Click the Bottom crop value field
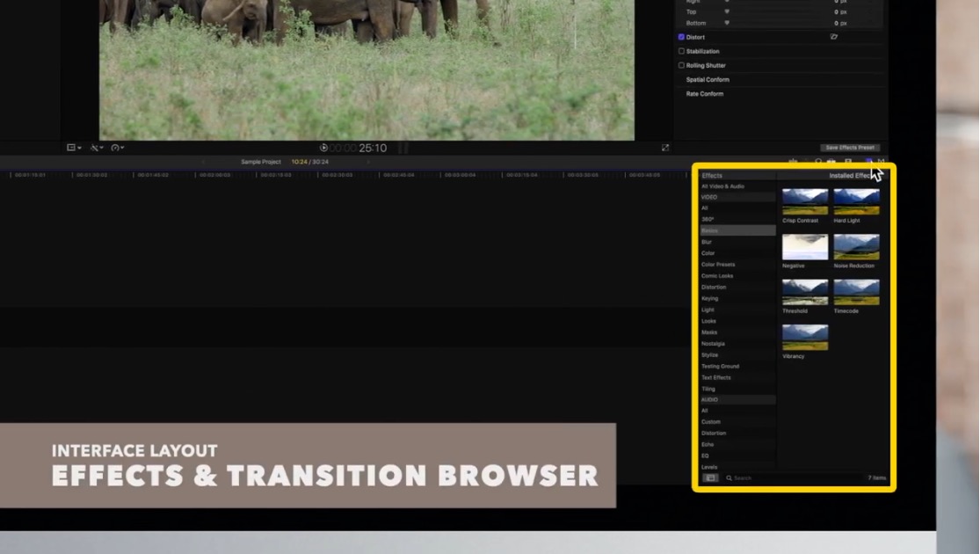The image size is (980, 554). [x=840, y=23]
